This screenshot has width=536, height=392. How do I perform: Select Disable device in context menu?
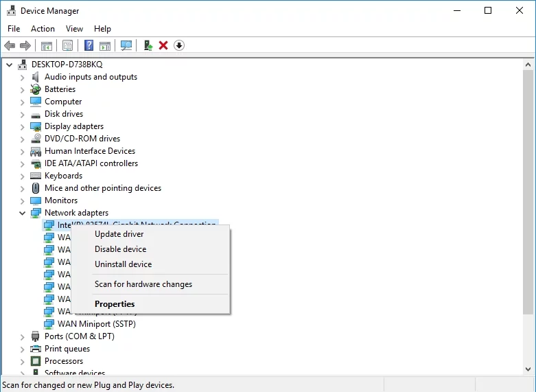pyautogui.click(x=120, y=249)
